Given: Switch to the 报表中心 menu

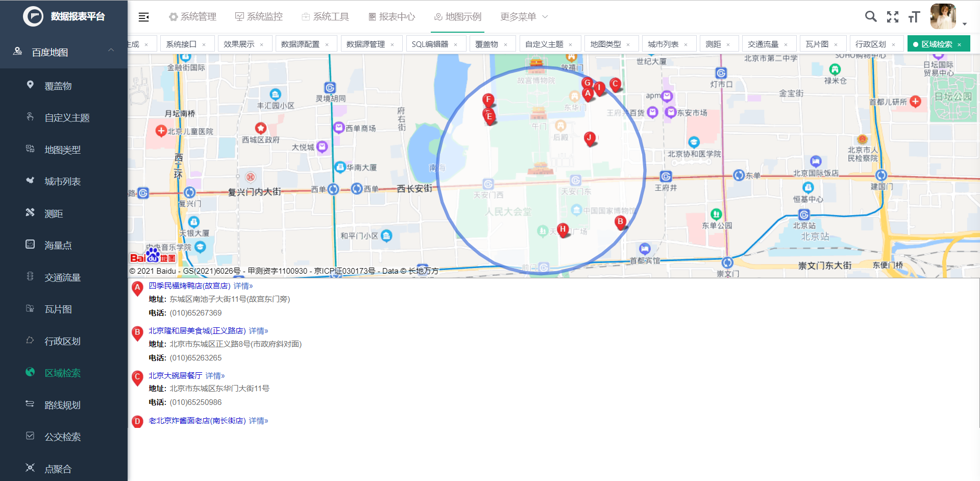Looking at the screenshot, I should (x=391, y=16).
